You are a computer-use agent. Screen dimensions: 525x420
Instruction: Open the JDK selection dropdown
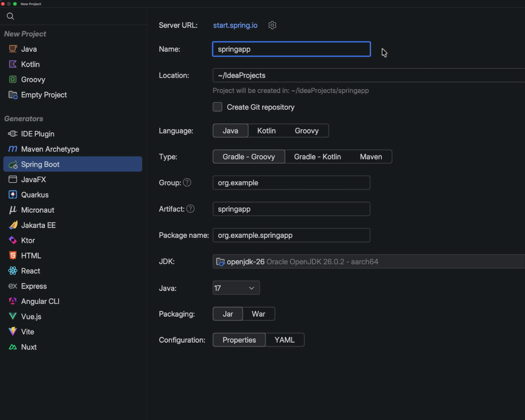[369, 262]
